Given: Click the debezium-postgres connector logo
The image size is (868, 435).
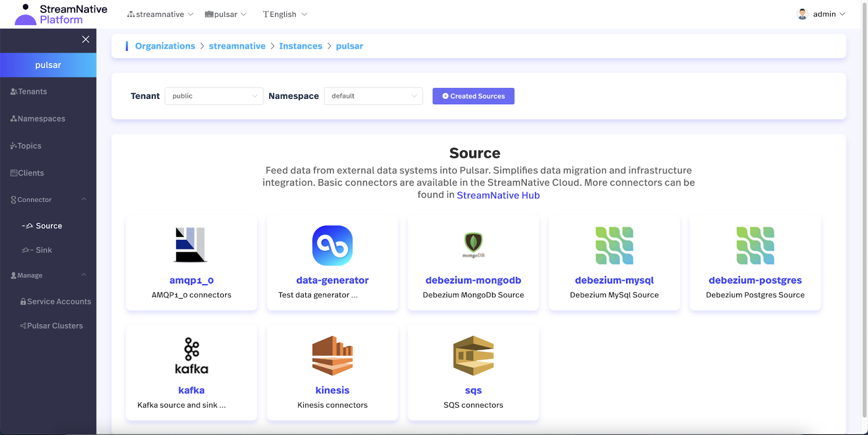Looking at the screenshot, I should pos(755,245).
